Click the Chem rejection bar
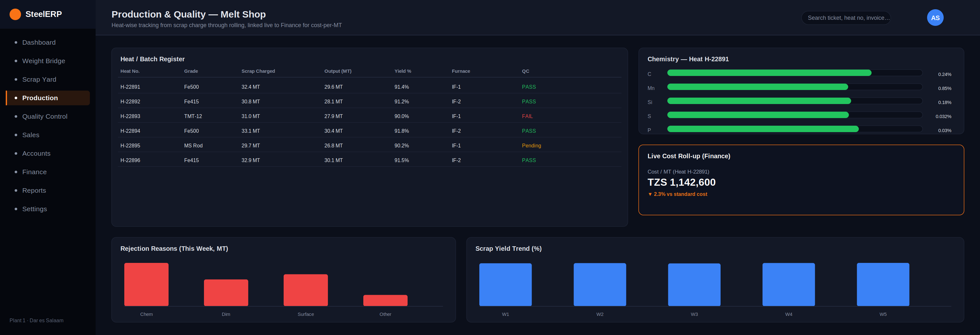The height and width of the screenshot is (335, 980). [146, 284]
